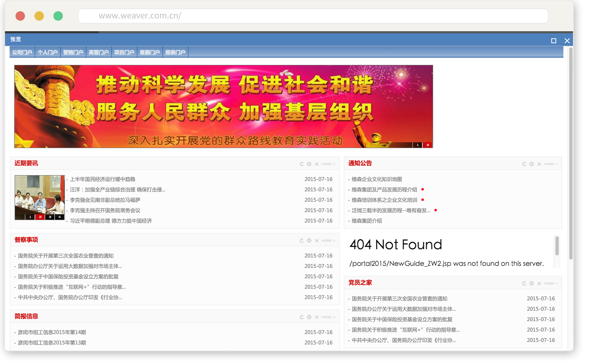
Task: Click the browser address bar
Action: pos(313,16)
